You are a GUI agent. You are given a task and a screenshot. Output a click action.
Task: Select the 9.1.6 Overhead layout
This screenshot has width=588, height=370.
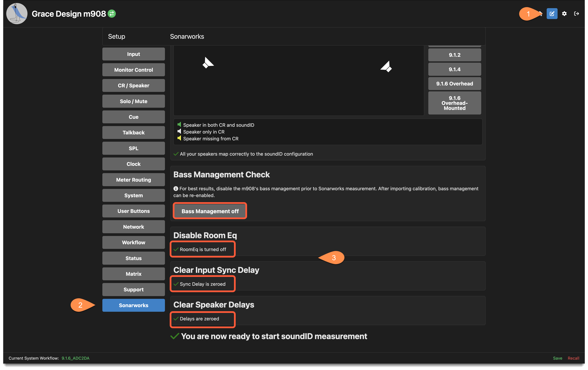pyautogui.click(x=454, y=84)
